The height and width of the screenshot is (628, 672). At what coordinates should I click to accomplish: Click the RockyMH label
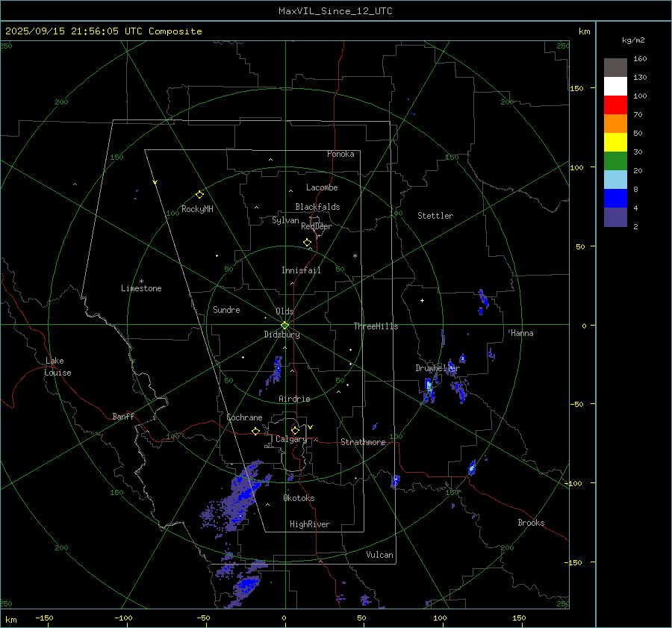197,209
